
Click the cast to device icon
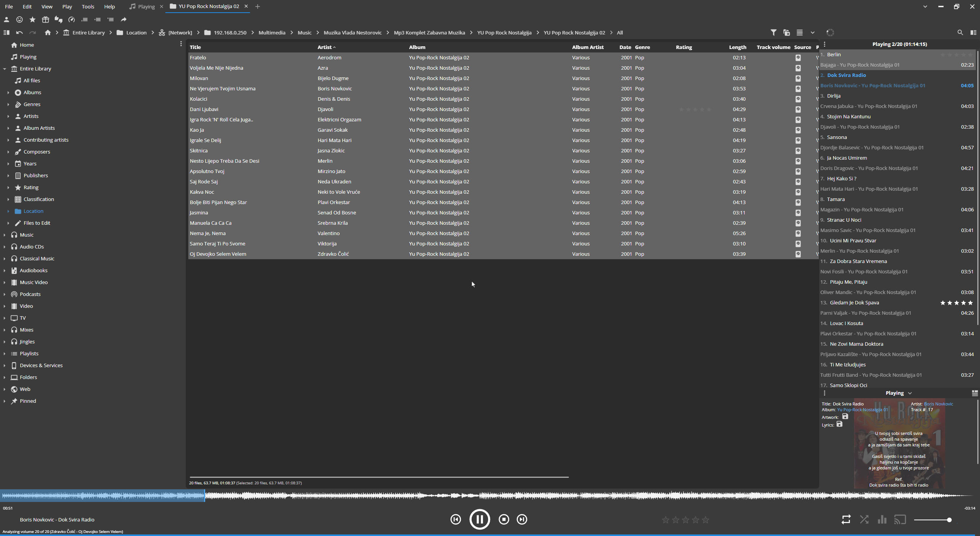coord(900,520)
